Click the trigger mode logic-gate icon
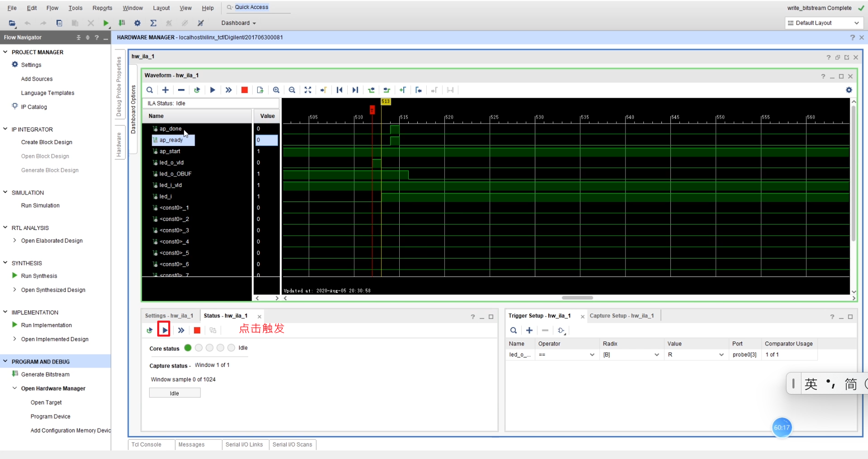This screenshot has height=459, width=868. point(561,330)
